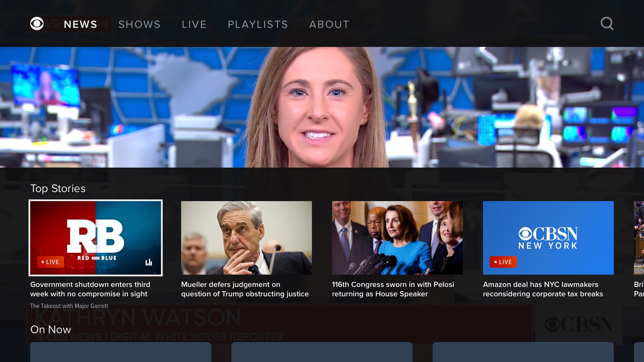Click the CBS eye logo
This screenshot has height=362, width=644.
click(x=37, y=24)
